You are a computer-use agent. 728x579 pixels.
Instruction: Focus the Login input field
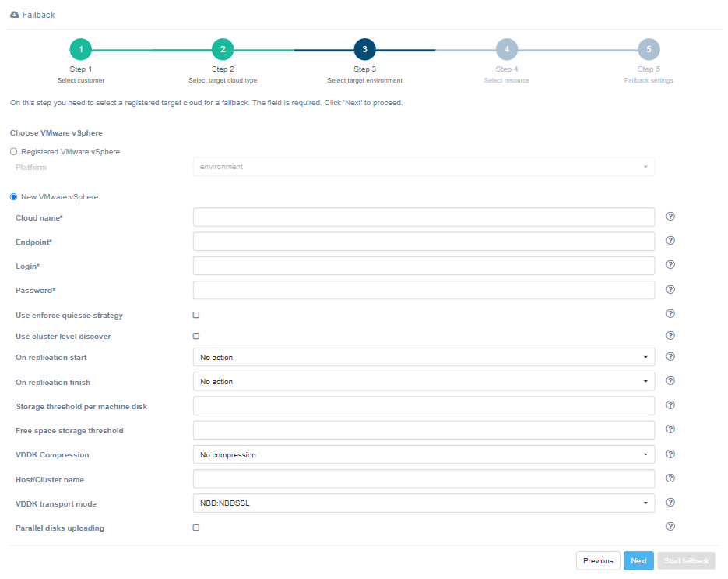coord(424,266)
